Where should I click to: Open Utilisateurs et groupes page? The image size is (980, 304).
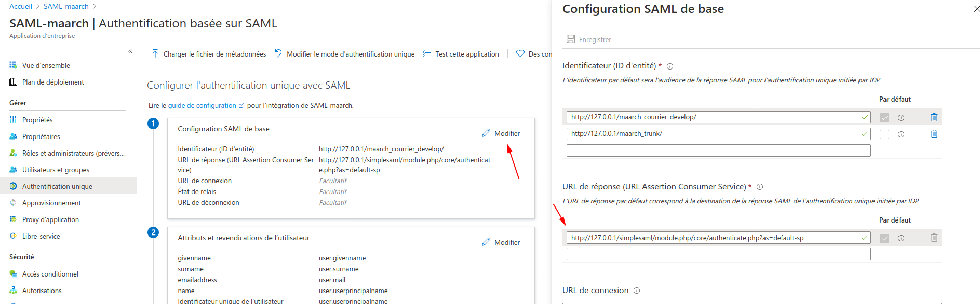pos(56,170)
